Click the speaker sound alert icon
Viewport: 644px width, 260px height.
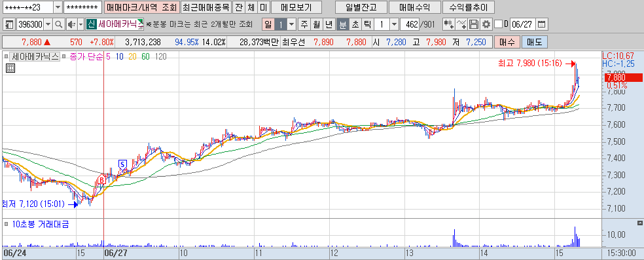[71, 24]
